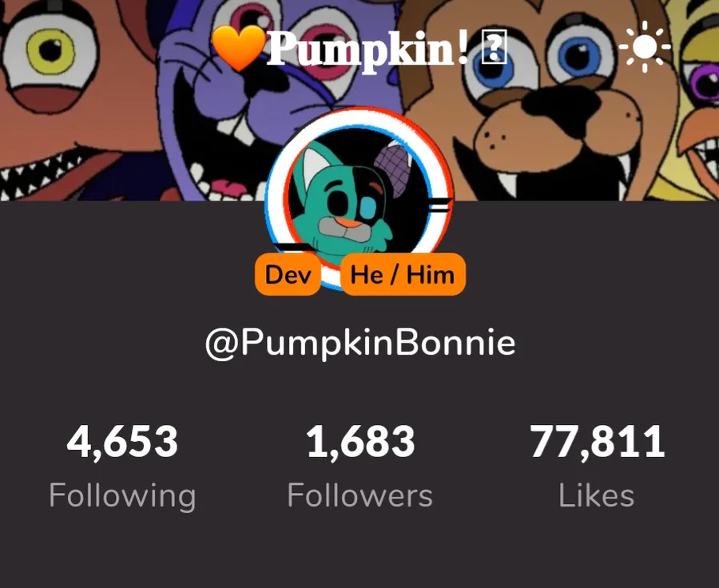Image resolution: width=719 pixels, height=588 pixels.
Task: Tap the brown bear in the banner
Action: point(541,101)
